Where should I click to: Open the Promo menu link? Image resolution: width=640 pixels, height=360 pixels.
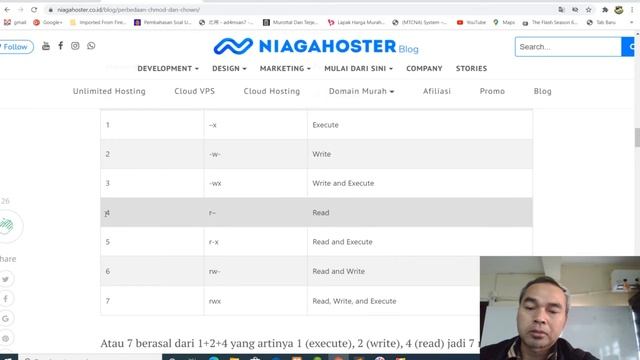(x=492, y=91)
